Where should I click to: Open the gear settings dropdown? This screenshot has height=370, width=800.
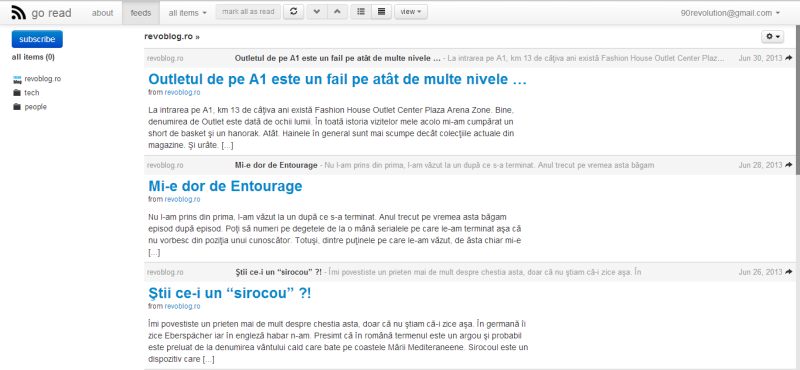coord(772,37)
